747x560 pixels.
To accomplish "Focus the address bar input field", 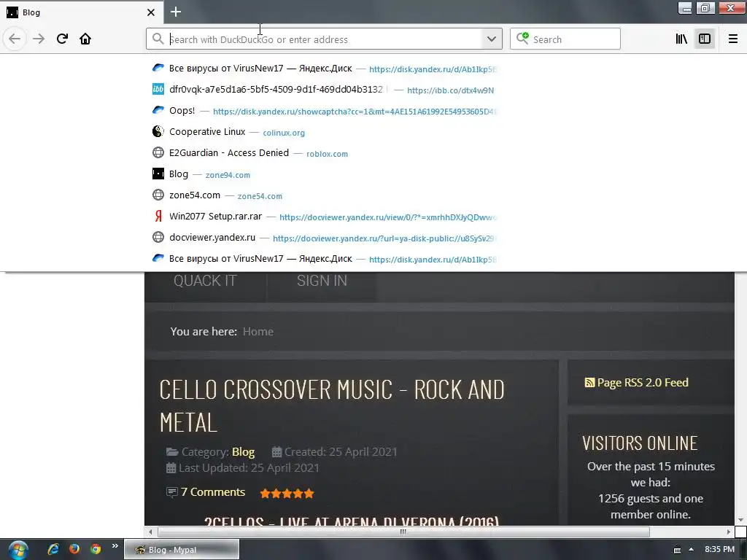I will [324, 39].
